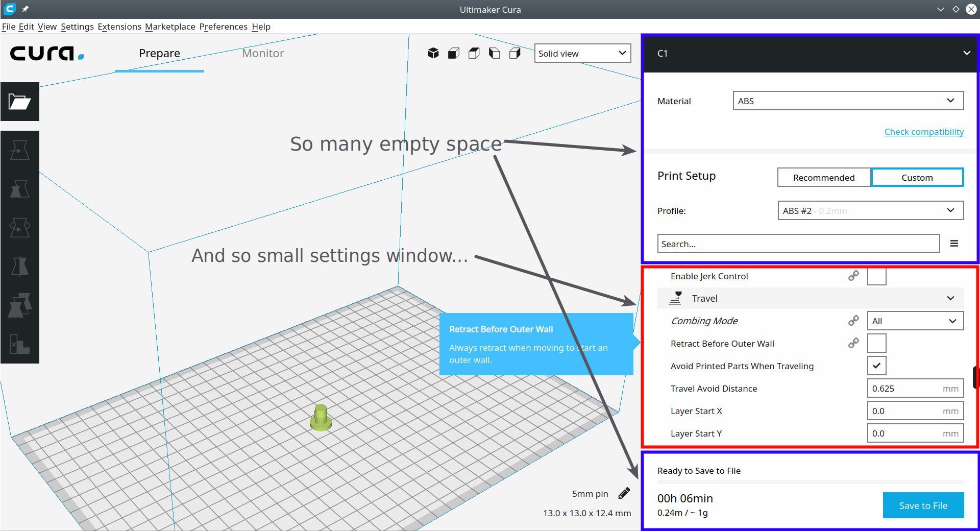Uncheck Avoid Printed Parts When Traveling
980x531 pixels.
pyautogui.click(x=877, y=366)
